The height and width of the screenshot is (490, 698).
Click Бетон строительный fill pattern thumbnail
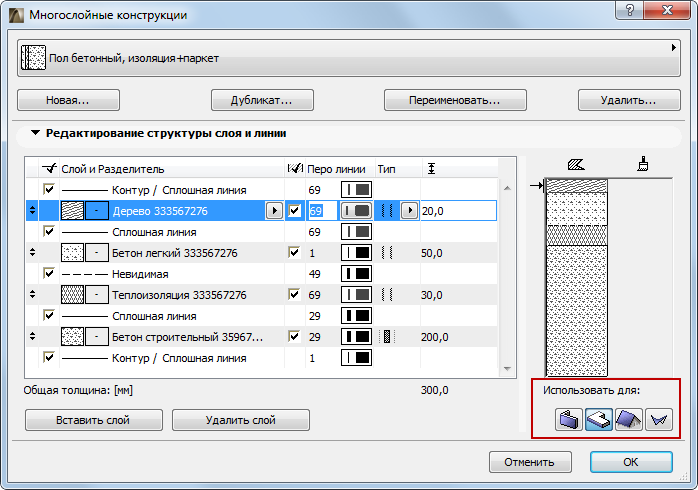point(72,337)
